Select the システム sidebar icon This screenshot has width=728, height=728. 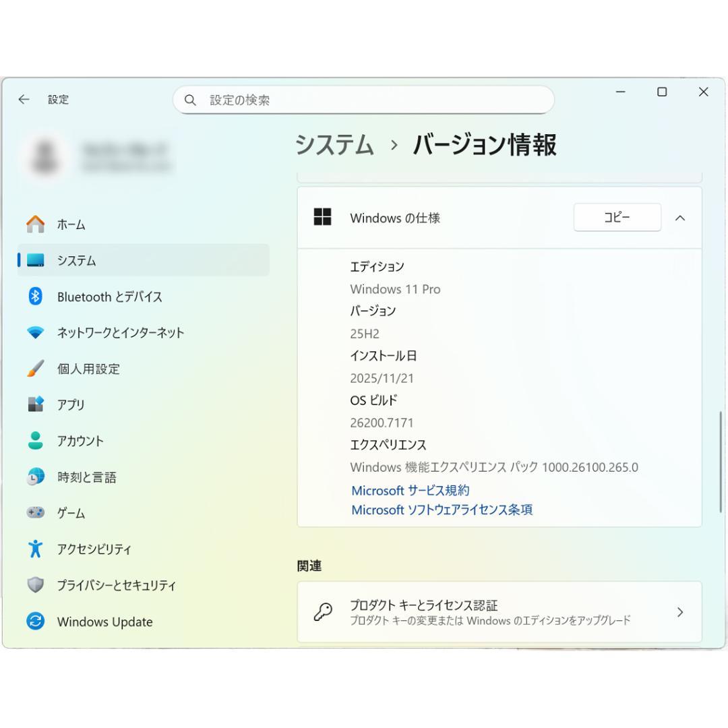38,260
